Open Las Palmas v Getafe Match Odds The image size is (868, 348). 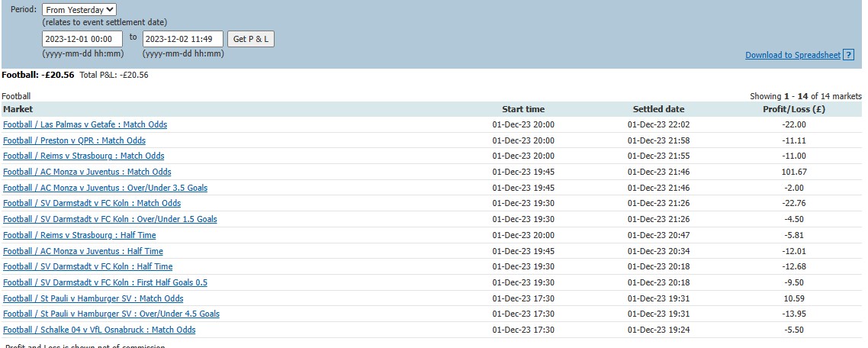click(x=85, y=124)
